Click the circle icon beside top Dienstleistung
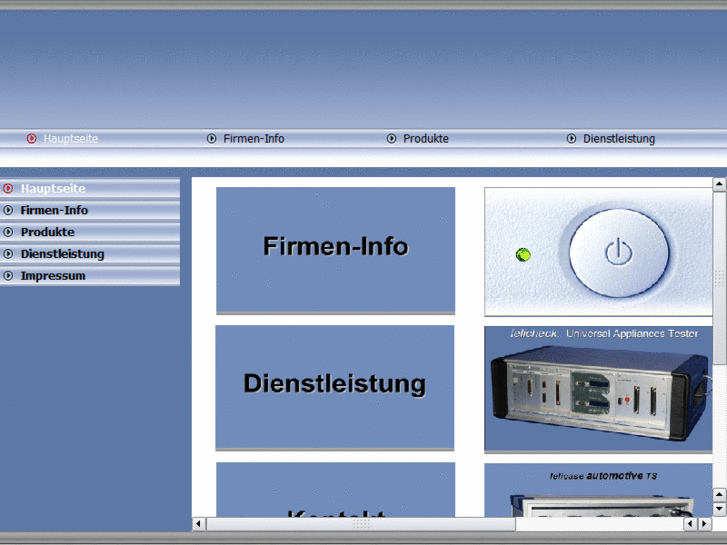 [x=571, y=138]
